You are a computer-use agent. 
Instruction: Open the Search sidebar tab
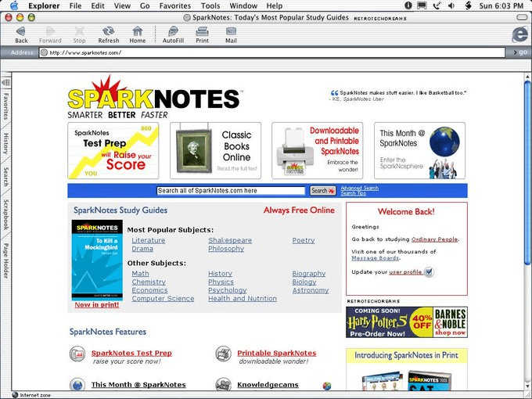[6, 177]
